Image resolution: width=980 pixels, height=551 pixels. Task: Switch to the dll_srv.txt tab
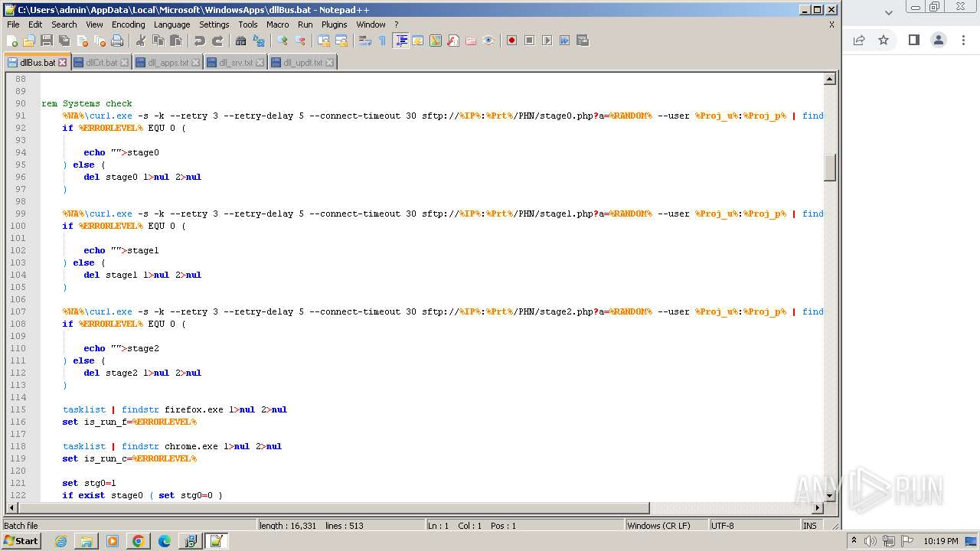(x=236, y=63)
